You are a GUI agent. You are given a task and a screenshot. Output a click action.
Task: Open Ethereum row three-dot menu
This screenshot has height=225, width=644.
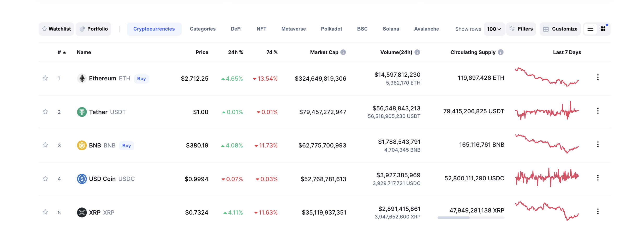598,77
